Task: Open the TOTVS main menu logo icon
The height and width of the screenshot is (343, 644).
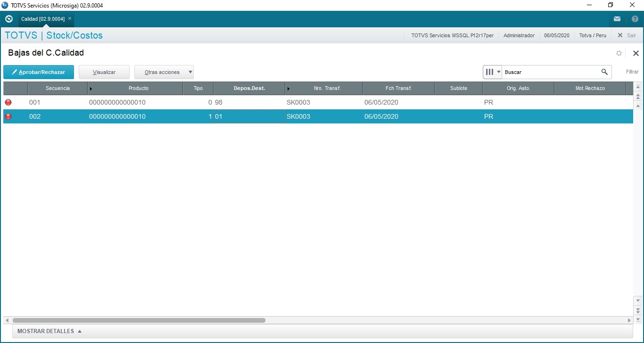Action: coord(8,19)
